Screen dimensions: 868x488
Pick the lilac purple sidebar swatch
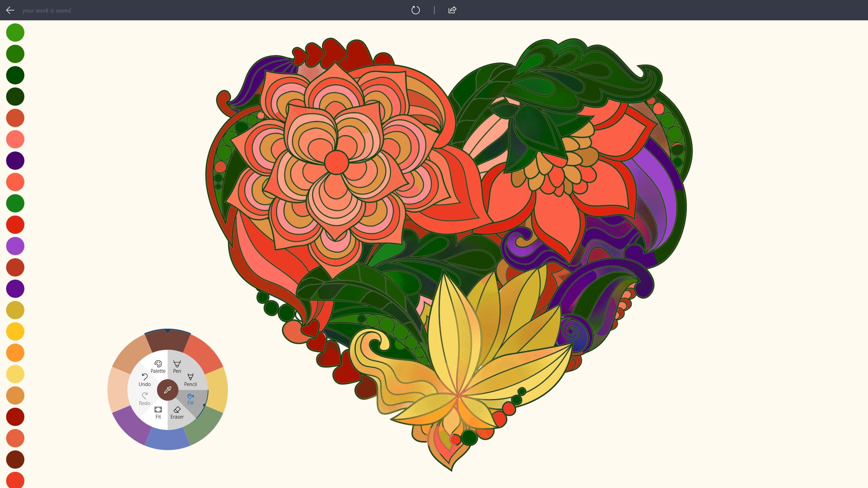[x=15, y=246]
